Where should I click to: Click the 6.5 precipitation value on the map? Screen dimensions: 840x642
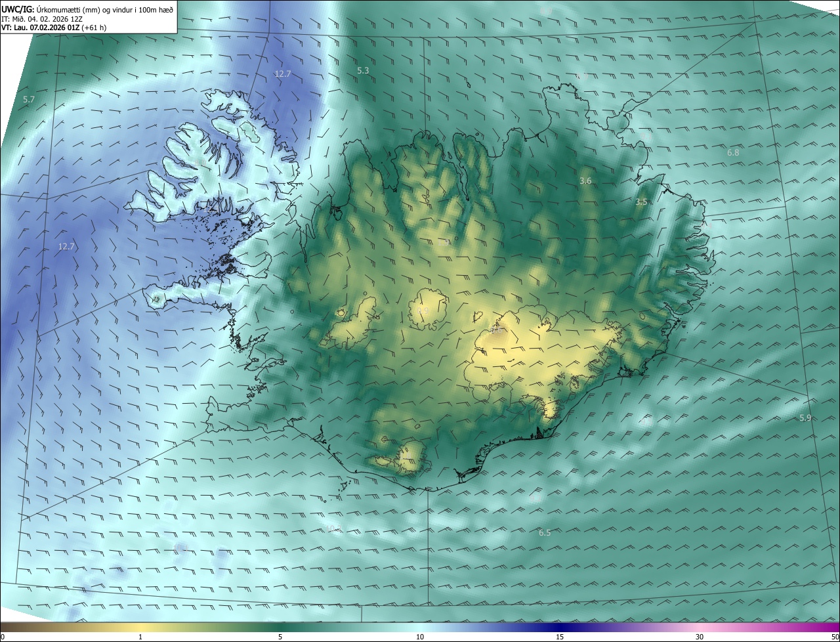tap(545, 533)
